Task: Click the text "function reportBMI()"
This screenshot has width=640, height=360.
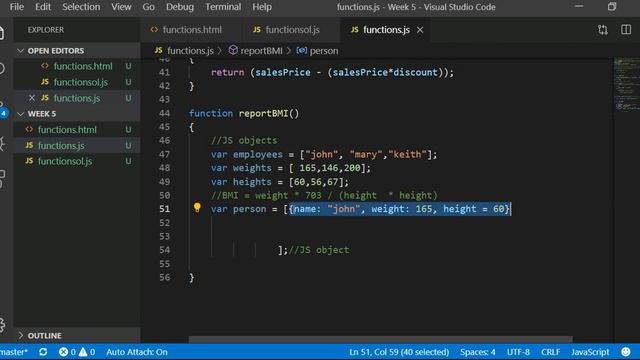Action: [244, 113]
